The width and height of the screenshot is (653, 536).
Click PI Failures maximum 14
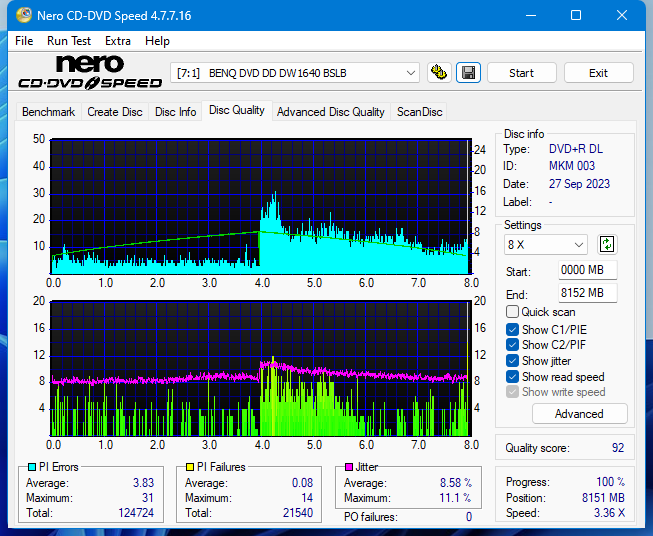click(307, 498)
